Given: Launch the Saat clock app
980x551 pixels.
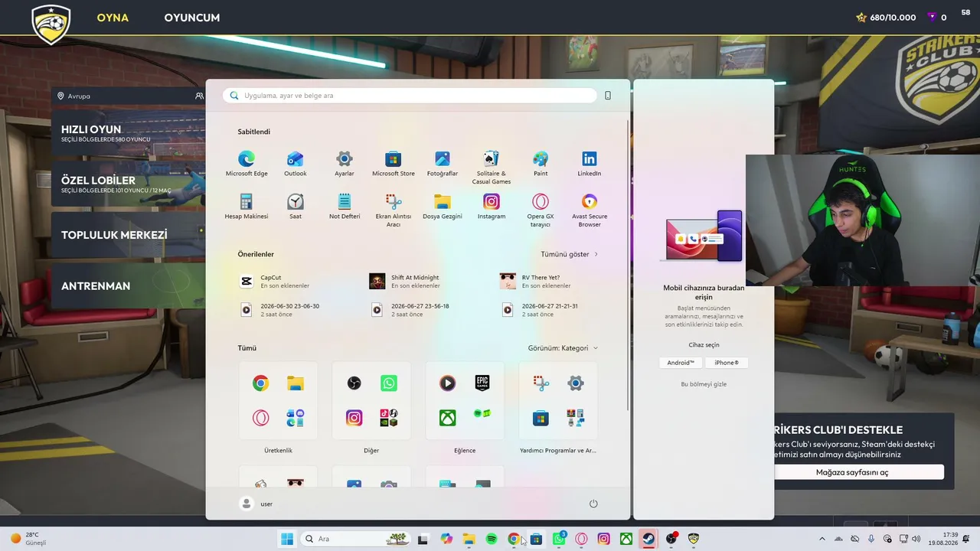Looking at the screenshot, I should point(296,206).
